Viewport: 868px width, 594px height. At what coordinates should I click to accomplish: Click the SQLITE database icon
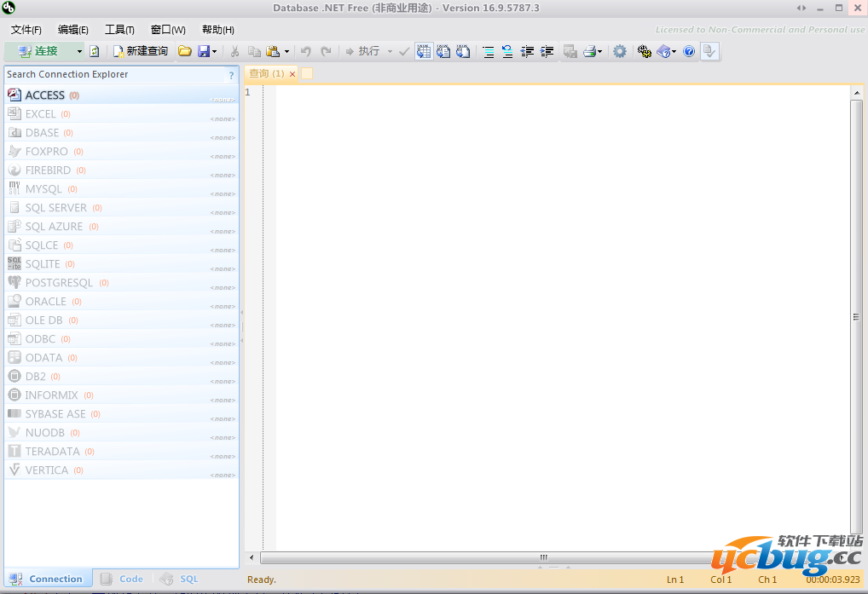pyautogui.click(x=14, y=263)
